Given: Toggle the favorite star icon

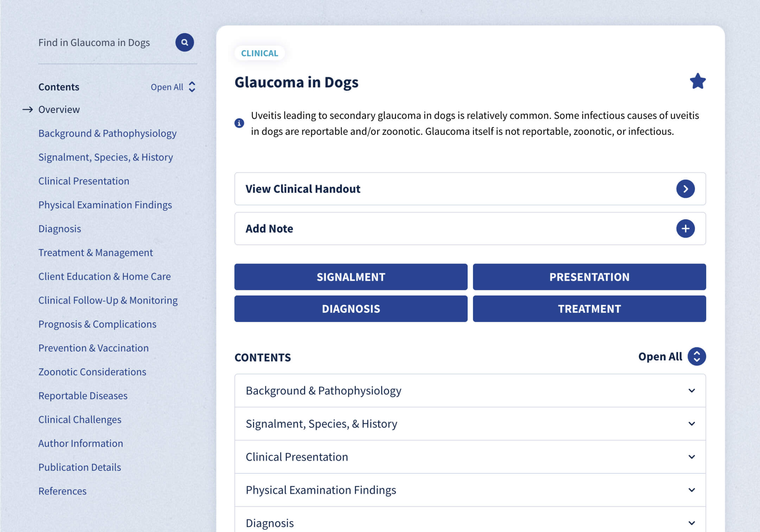Looking at the screenshot, I should 697,81.
